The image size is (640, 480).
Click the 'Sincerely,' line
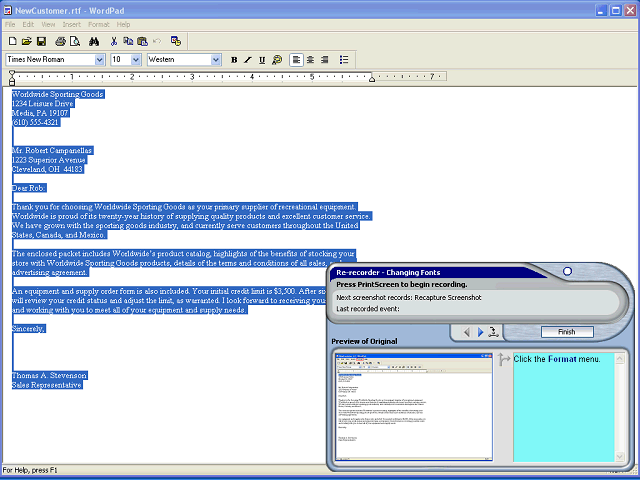click(29, 329)
